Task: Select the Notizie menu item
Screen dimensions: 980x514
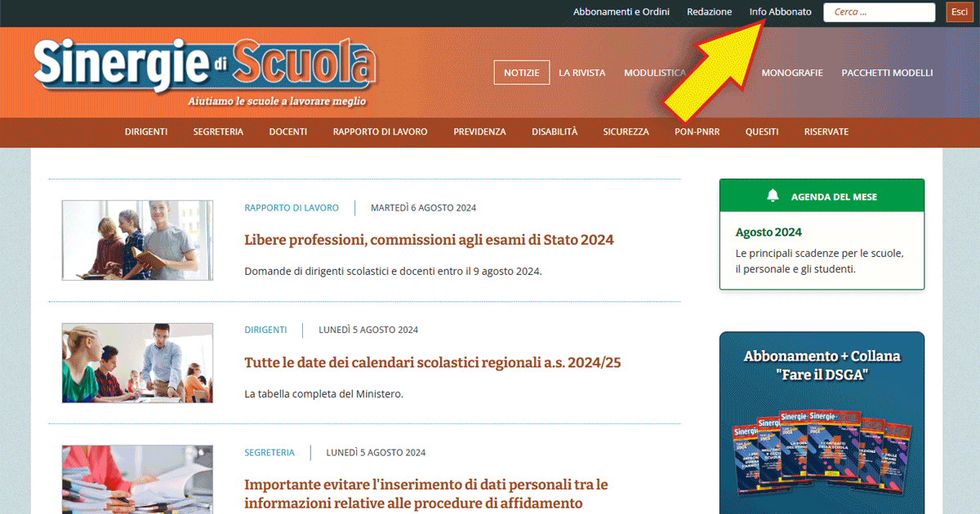Action: click(x=522, y=73)
